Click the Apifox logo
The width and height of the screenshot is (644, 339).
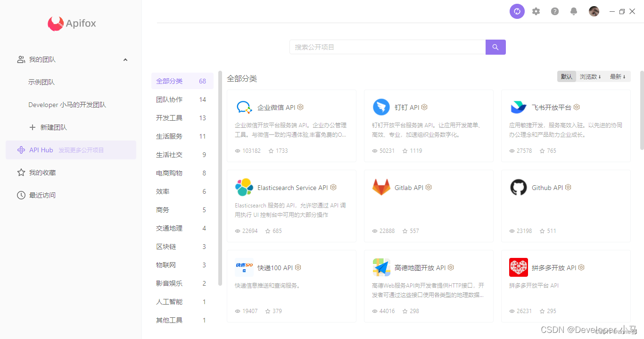coord(72,23)
